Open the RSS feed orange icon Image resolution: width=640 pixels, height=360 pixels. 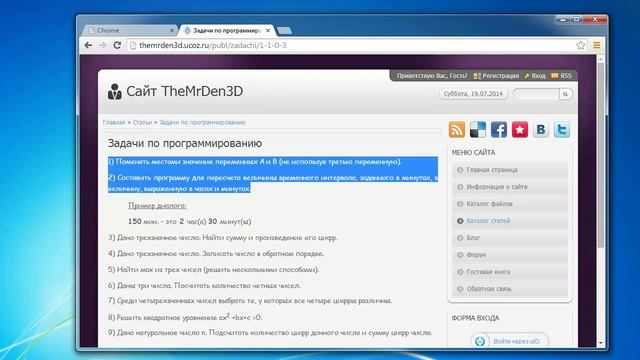pyautogui.click(x=457, y=130)
